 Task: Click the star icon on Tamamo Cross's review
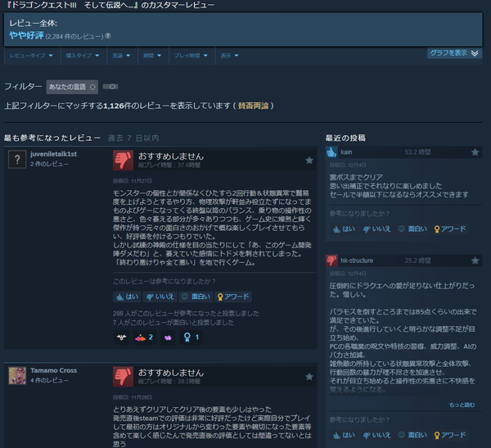click(309, 377)
